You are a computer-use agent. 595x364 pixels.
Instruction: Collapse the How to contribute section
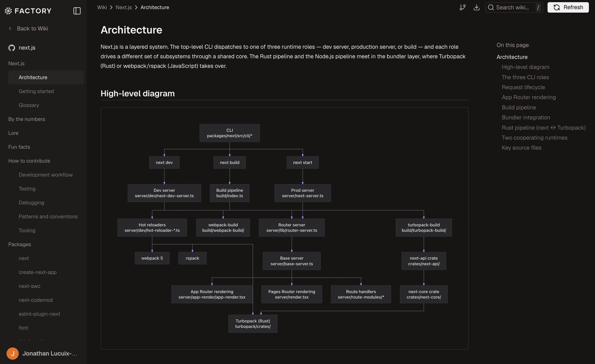[29, 161]
